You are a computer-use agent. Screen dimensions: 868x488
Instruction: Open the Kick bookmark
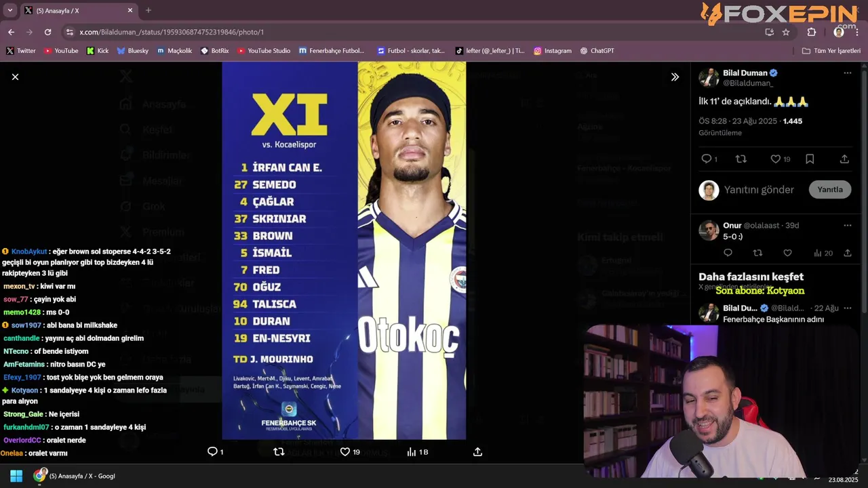click(x=98, y=51)
